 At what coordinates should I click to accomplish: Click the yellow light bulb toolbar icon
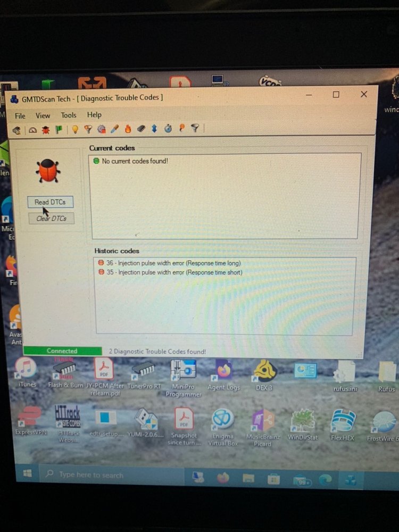[x=75, y=129]
